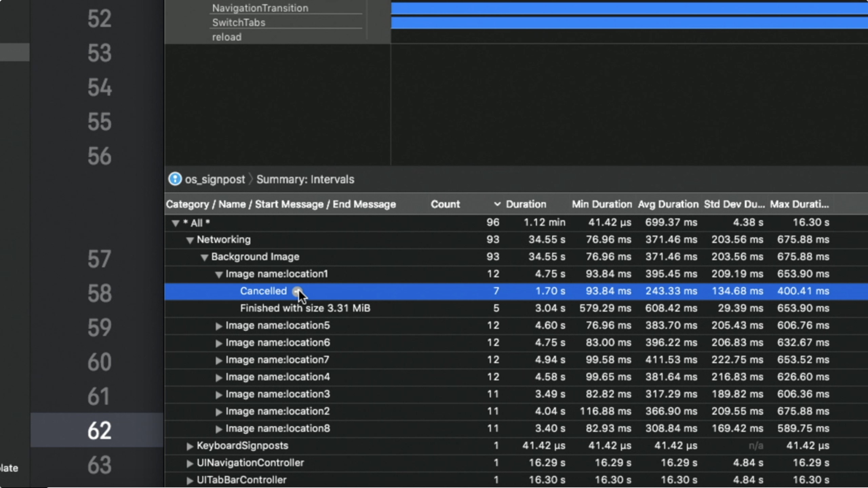Sort by Avg Duration column header
868x488 pixels.
pyautogui.click(x=668, y=204)
